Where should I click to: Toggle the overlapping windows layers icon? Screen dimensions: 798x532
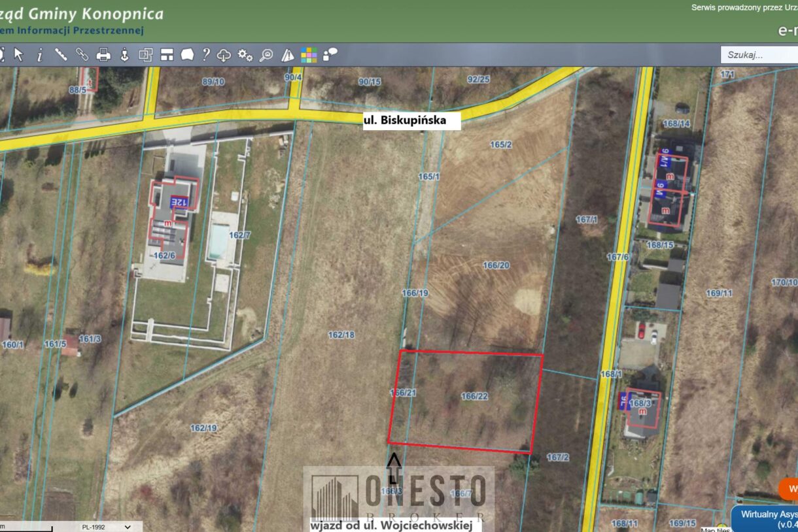click(x=145, y=55)
